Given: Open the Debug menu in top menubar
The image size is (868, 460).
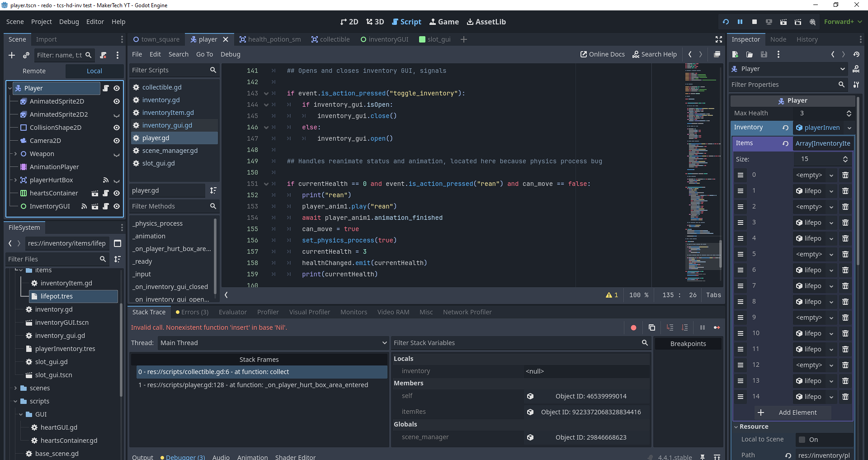Looking at the screenshot, I should click(69, 22).
